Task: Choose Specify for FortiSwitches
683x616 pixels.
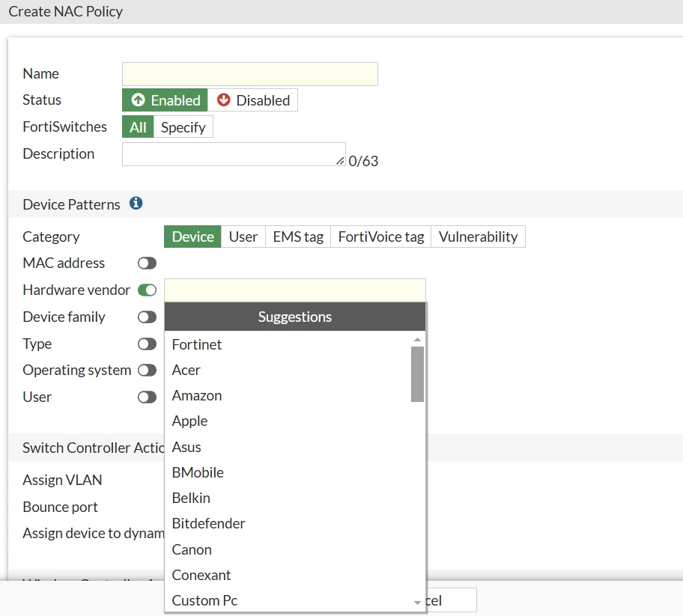Action: click(x=183, y=127)
